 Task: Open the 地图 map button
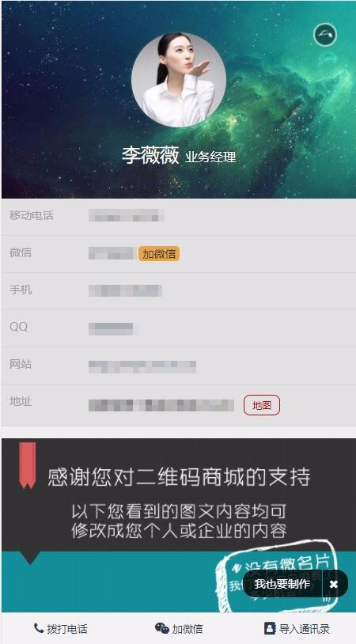tap(262, 405)
